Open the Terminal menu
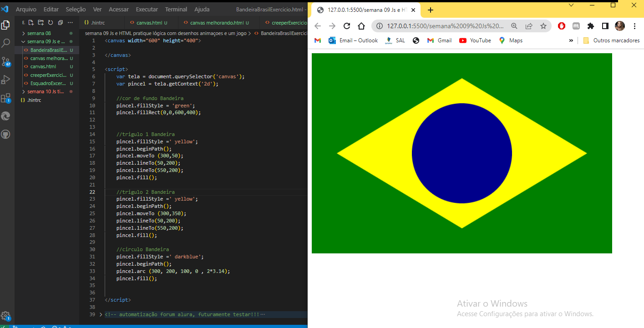Image resolution: width=644 pixels, height=328 pixels. (176, 9)
